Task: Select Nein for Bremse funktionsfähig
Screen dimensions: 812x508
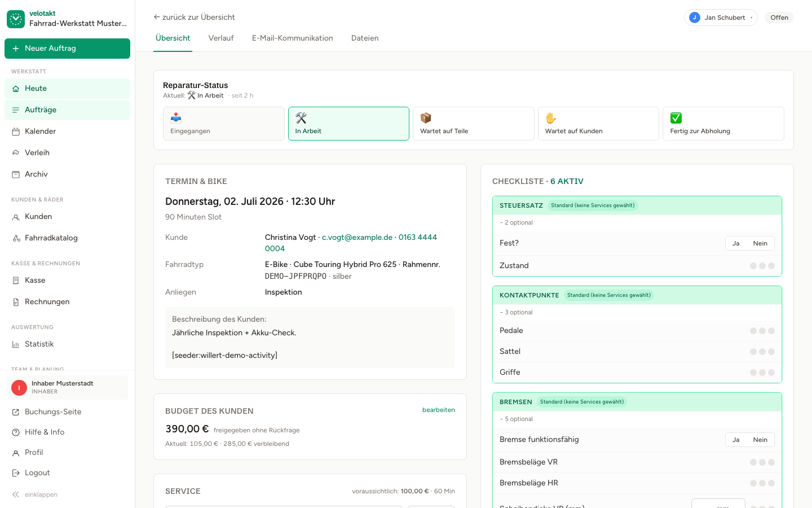Action: (760, 440)
